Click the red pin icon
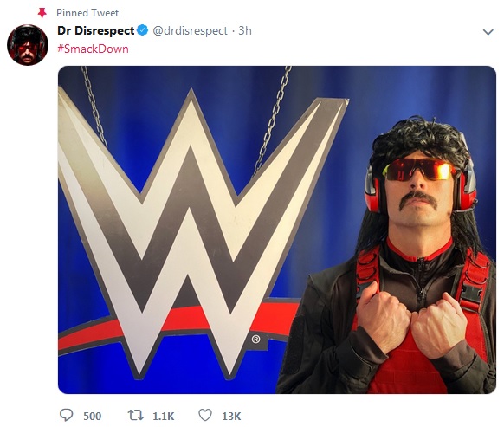 (x=42, y=13)
